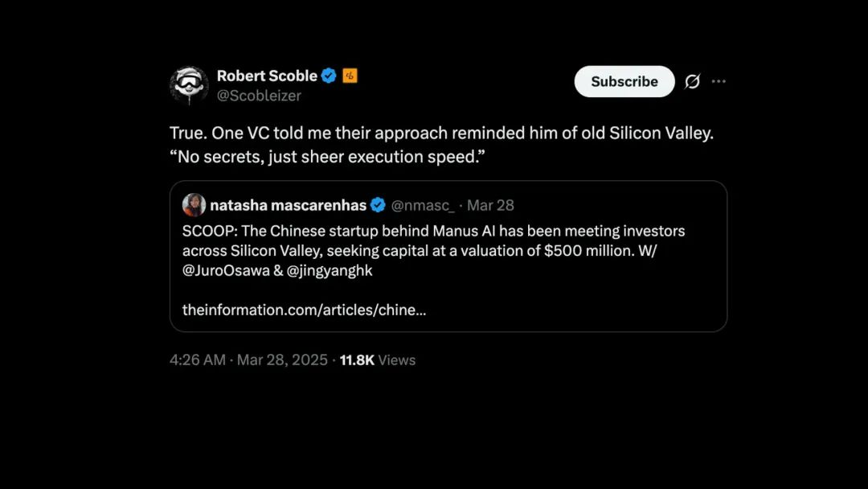This screenshot has width=868, height=489.
Task: Open the three-dot More options menu
Action: coord(719,81)
